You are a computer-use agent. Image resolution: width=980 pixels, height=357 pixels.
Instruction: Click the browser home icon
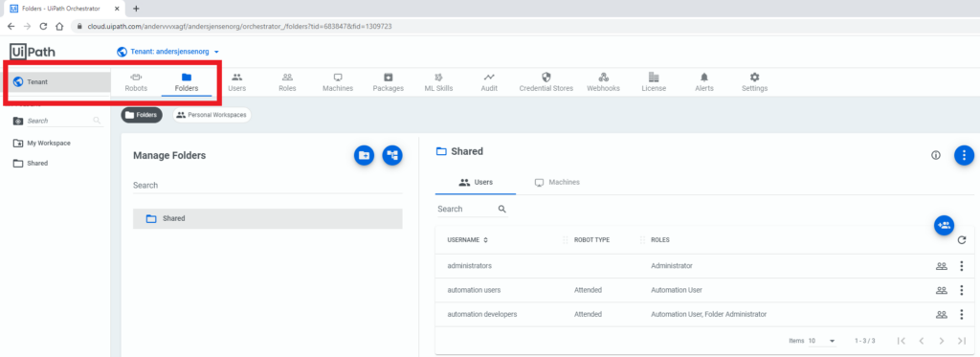click(x=58, y=26)
